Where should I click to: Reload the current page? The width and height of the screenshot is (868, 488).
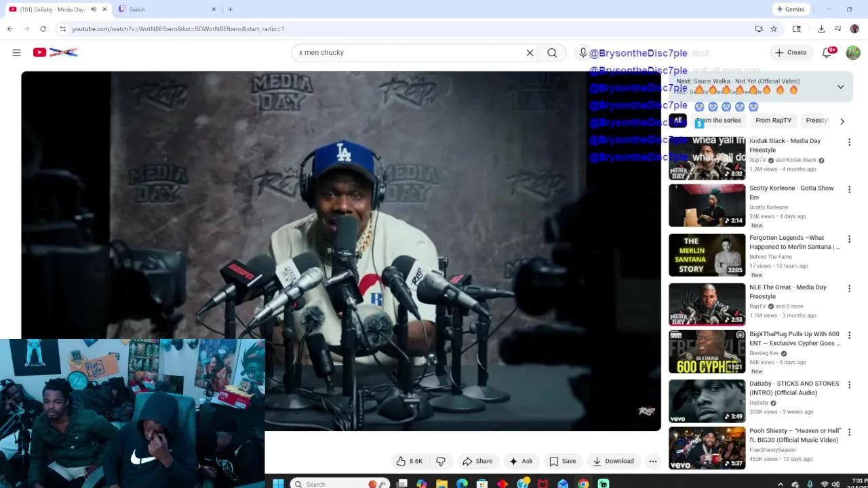coord(43,28)
